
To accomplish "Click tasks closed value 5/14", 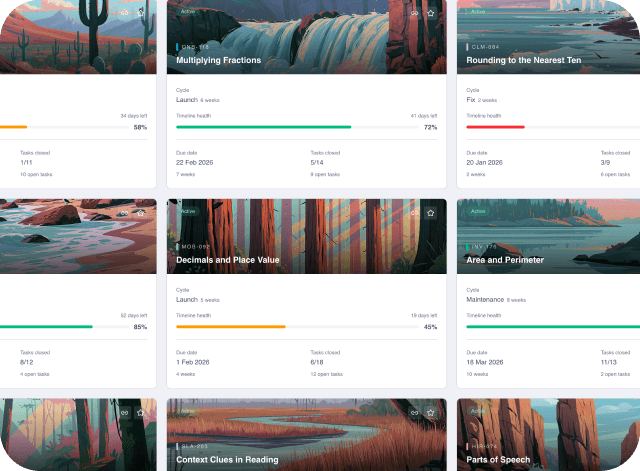I will [317, 162].
